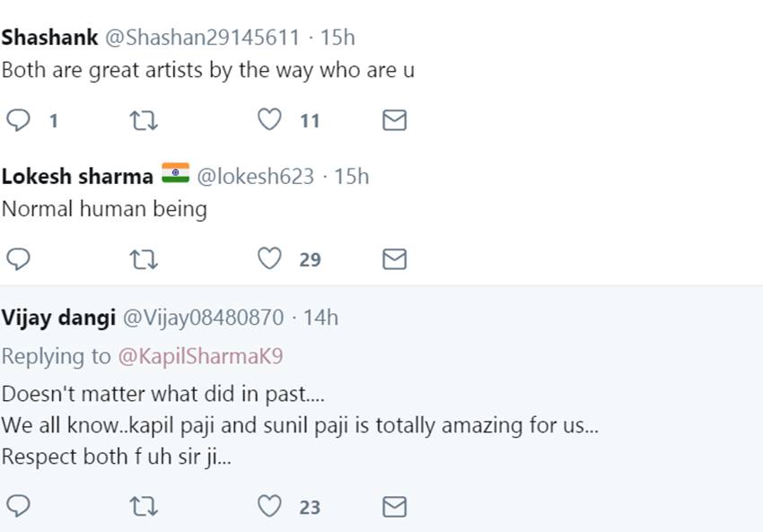Open the "Normal human being" tweet text

pos(104,210)
